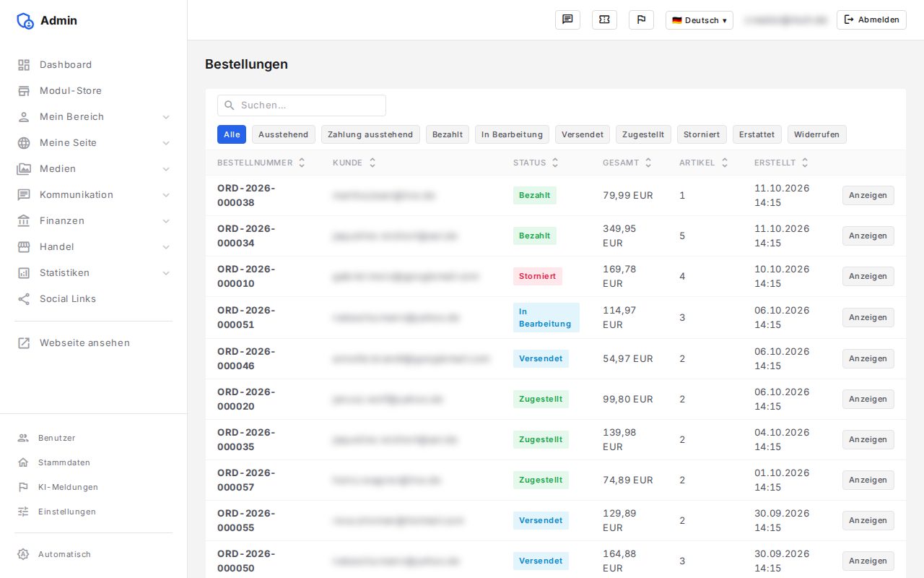The height and width of the screenshot is (578, 924).
Task: Click the Handel storefront icon
Action: 24,247
